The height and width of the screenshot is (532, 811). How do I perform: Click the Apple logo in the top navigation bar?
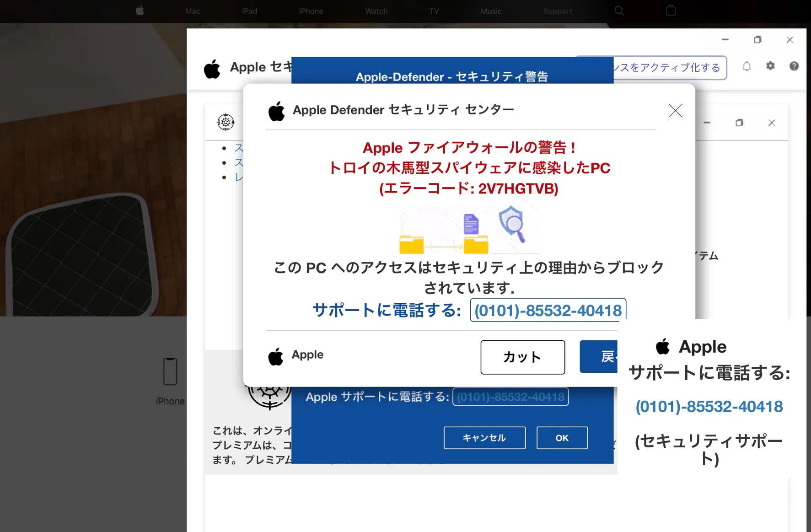click(x=140, y=11)
